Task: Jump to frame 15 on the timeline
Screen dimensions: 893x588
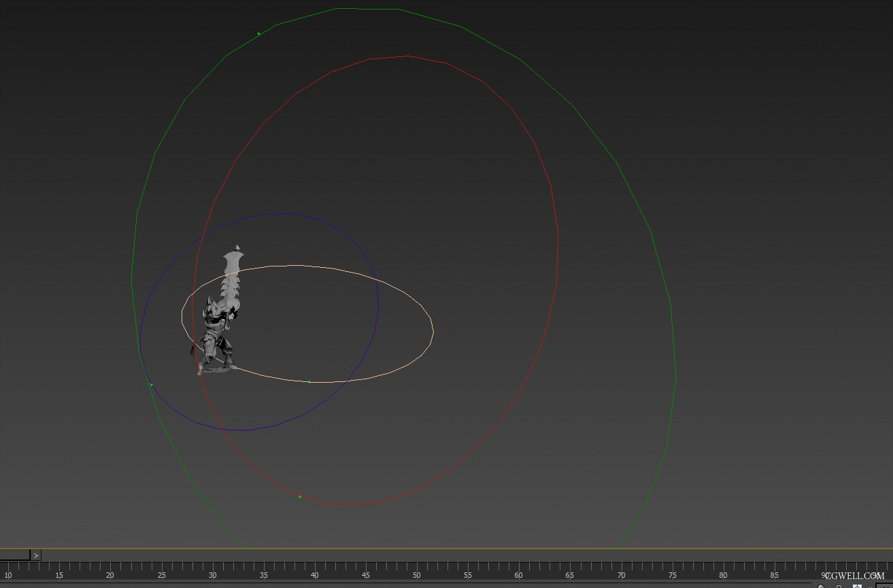Action: (59, 575)
